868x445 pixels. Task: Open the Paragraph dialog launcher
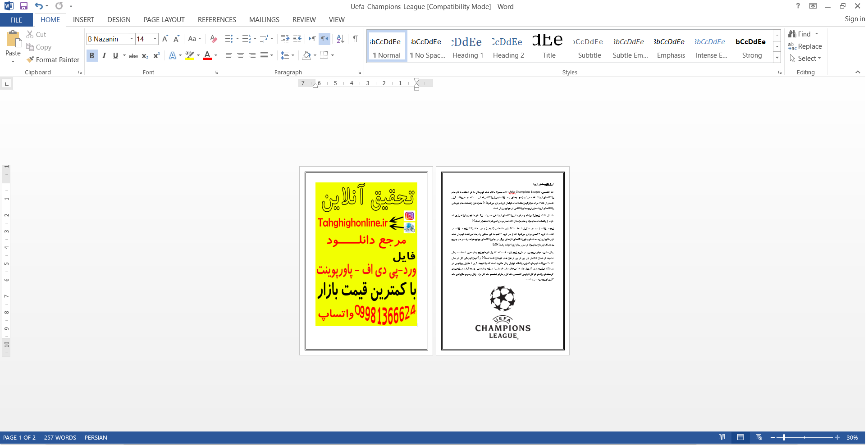click(x=359, y=73)
